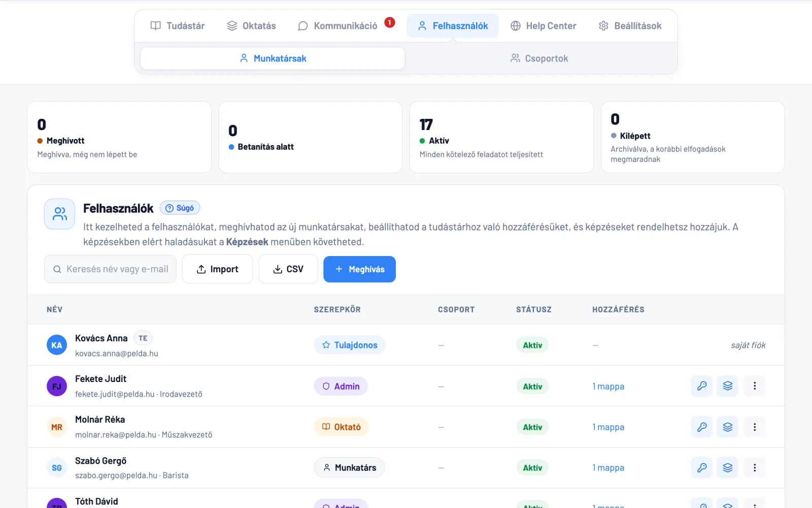Open access key settings for Molnár Réka
Image resolution: width=812 pixels, height=508 pixels.
(x=702, y=427)
